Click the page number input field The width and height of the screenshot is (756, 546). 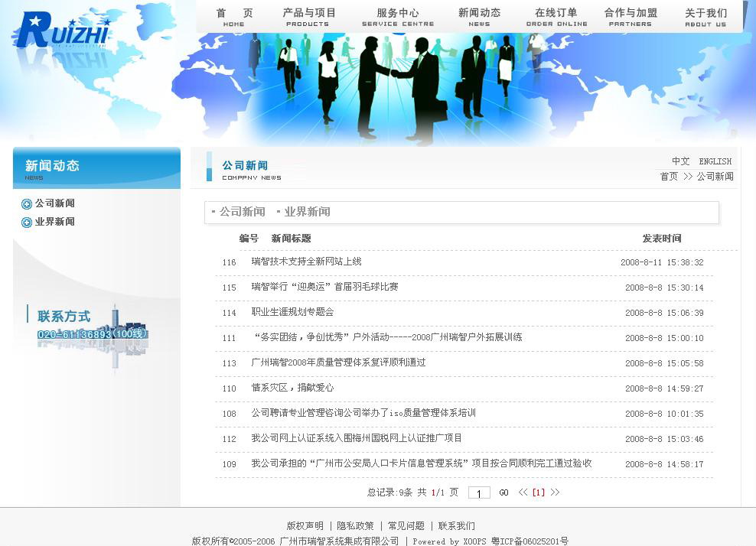point(479,493)
